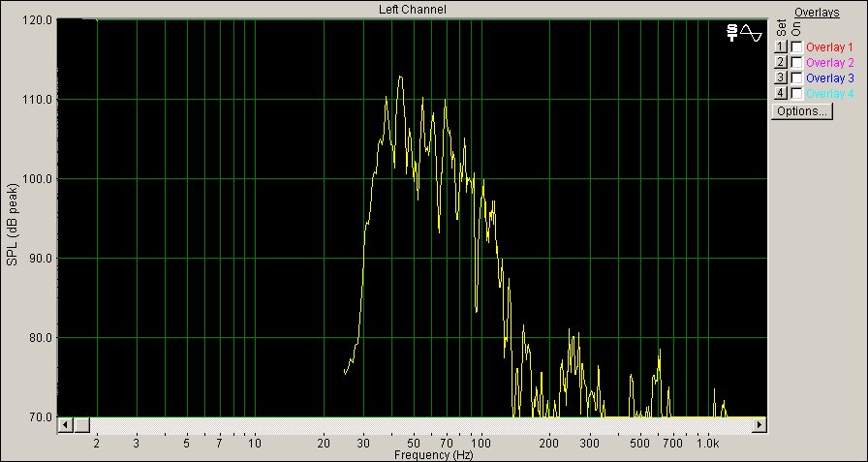This screenshot has width=868, height=462.
Task: Click the magenta 'Overlay 2' label
Action: click(x=830, y=63)
